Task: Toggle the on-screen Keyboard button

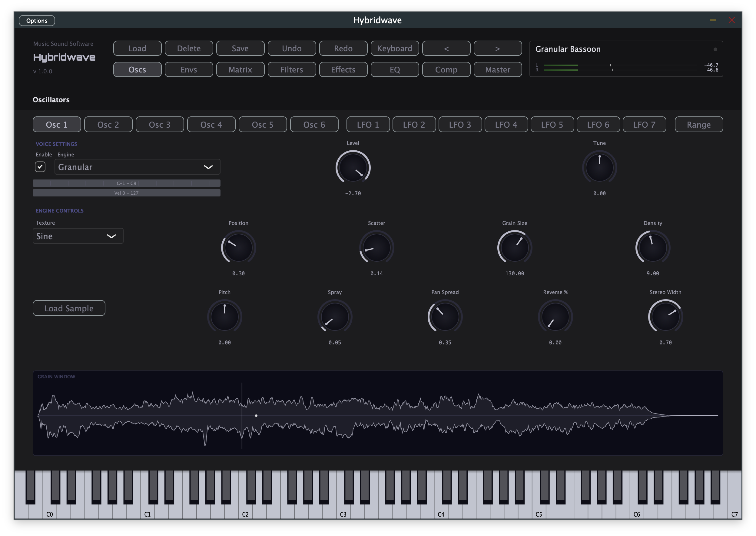Action: [x=394, y=49]
